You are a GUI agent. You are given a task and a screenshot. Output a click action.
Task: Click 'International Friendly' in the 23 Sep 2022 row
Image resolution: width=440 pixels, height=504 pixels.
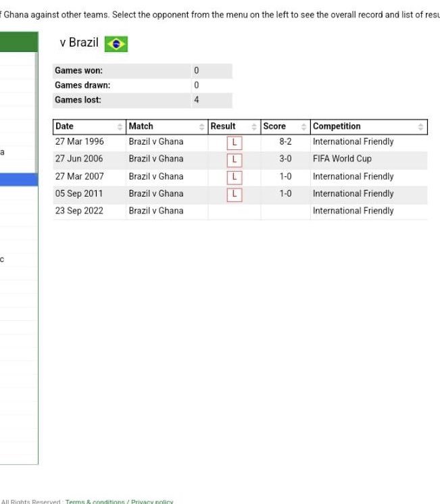353,211
